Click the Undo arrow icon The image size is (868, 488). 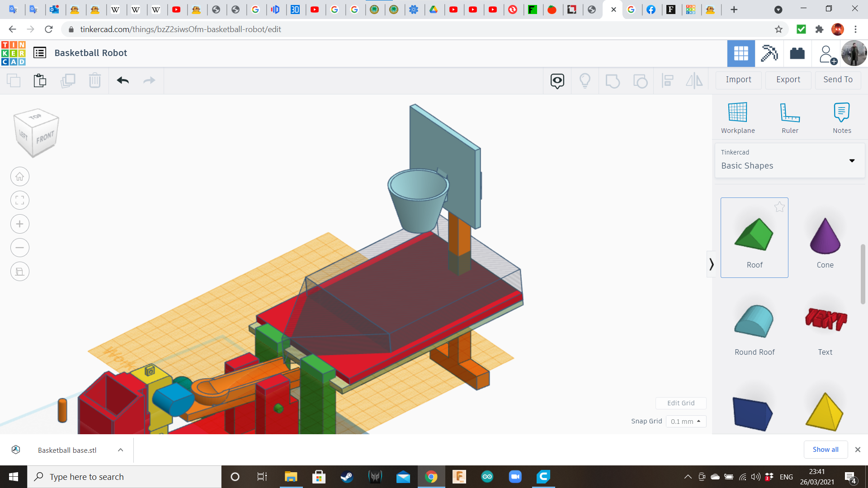pyautogui.click(x=123, y=80)
